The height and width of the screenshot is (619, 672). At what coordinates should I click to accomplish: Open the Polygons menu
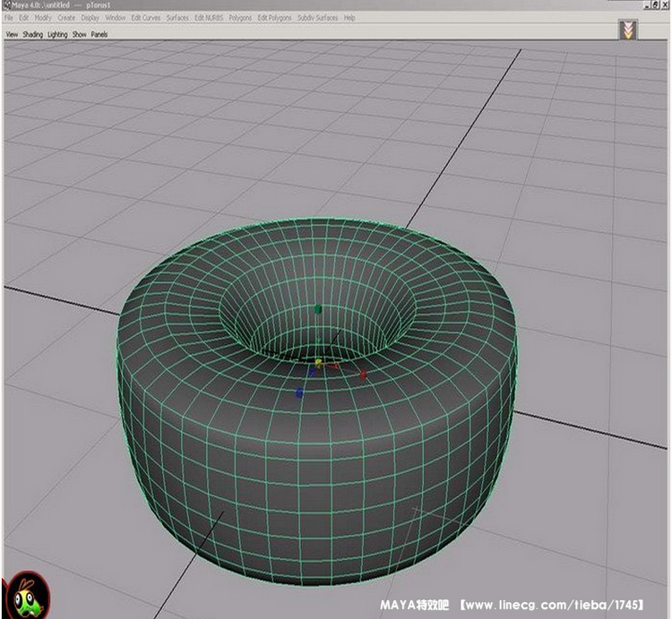coord(240,18)
